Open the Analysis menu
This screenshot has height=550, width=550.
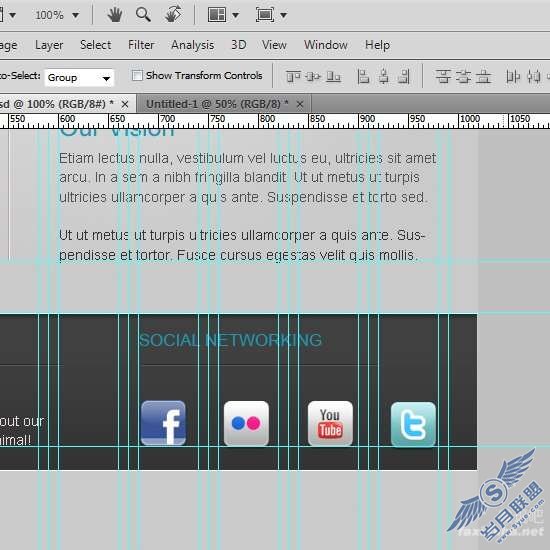(x=193, y=45)
